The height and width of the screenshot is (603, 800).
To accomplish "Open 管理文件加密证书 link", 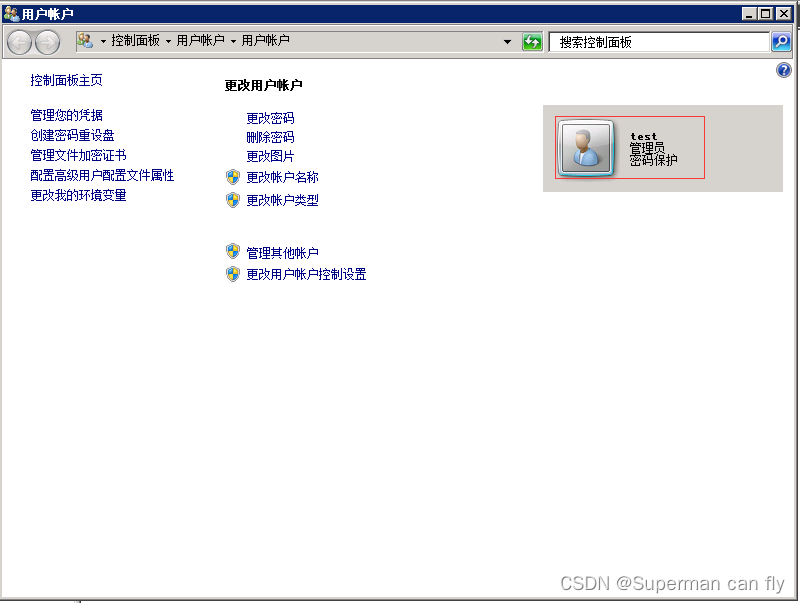I will [79, 155].
